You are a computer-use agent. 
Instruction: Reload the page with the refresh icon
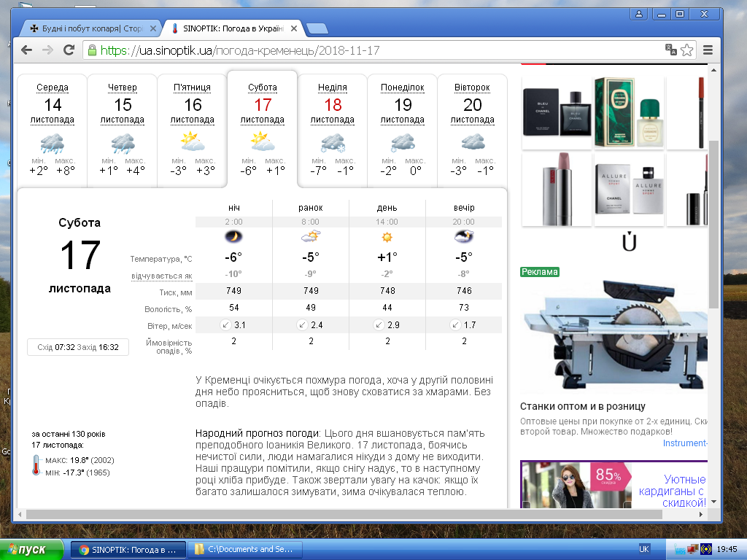click(69, 50)
